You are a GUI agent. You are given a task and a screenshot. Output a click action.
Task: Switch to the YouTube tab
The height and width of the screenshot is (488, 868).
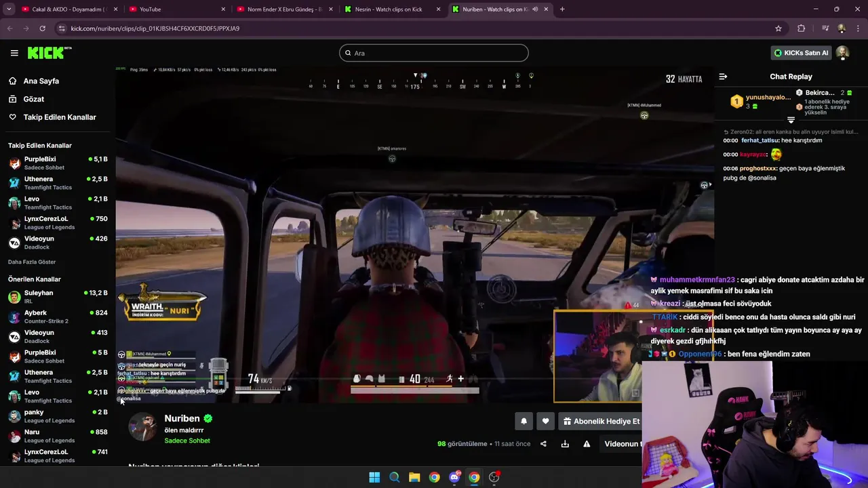tap(178, 9)
